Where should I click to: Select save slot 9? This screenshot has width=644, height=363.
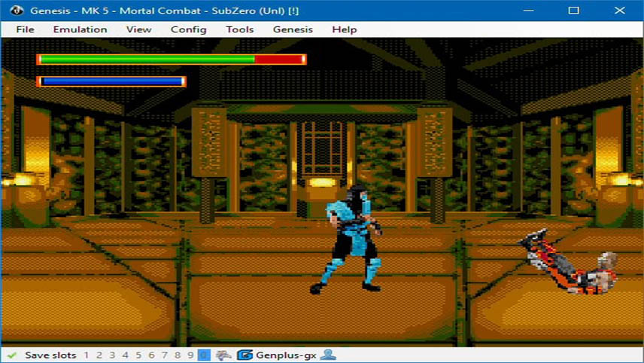(x=190, y=355)
